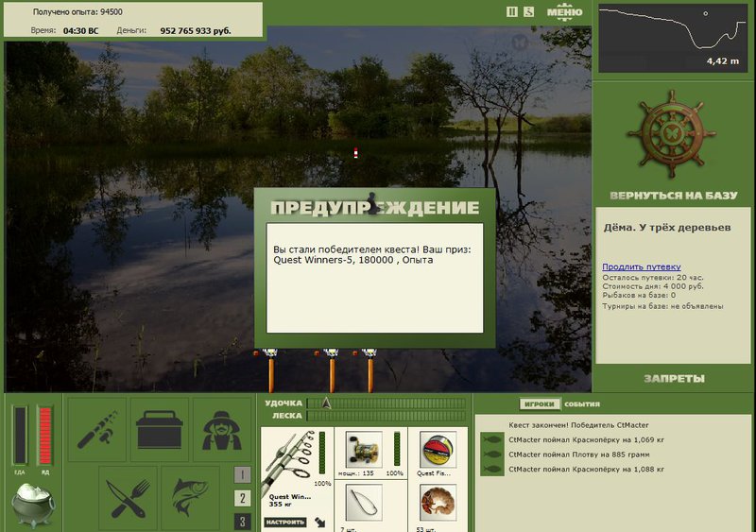Click ВЕРНУТЬСЯ НА БАЗУ label
The image size is (756, 532).
(x=674, y=196)
